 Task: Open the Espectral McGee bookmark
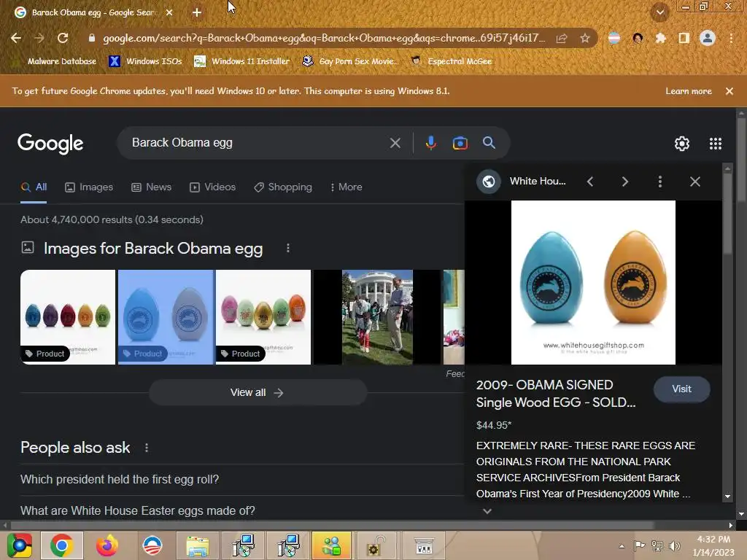pyautogui.click(x=451, y=61)
